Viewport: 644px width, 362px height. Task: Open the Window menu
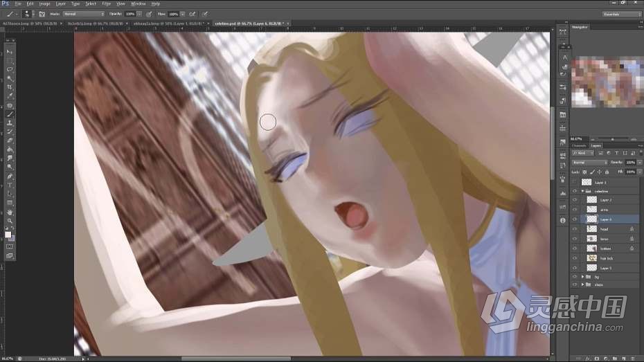pos(138,3)
